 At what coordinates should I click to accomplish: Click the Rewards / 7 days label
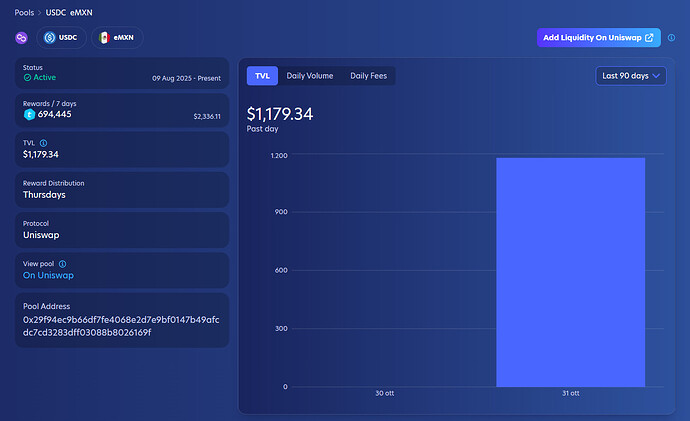50,104
